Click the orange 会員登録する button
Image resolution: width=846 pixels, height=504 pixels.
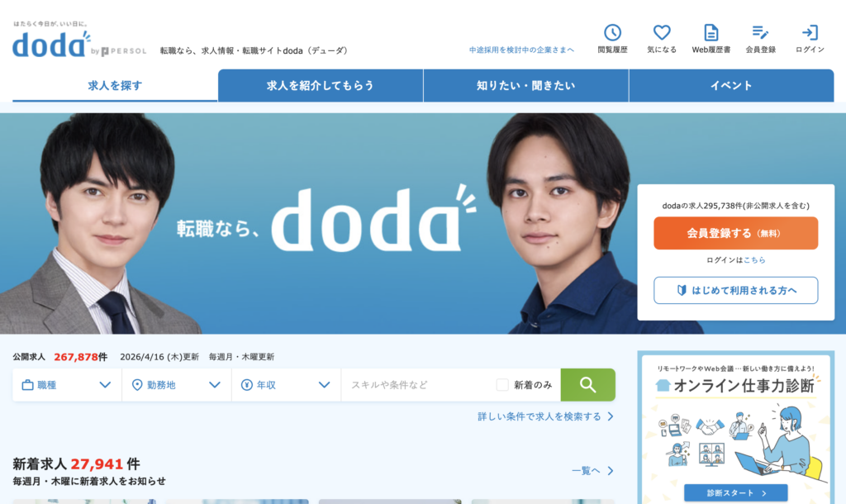tap(735, 233)
